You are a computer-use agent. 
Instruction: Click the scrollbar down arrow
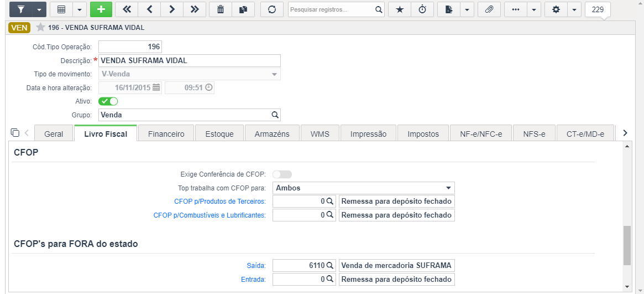coord(627,286)
